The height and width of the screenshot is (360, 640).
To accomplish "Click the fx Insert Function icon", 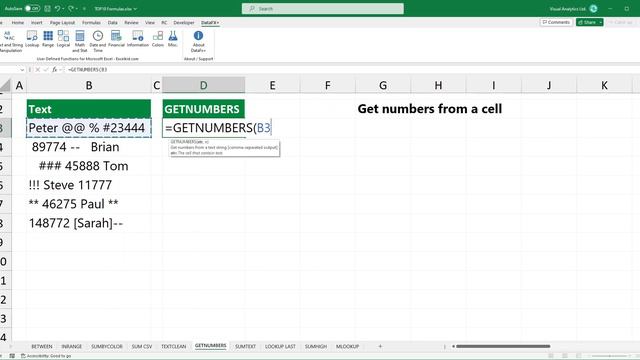I will click(54, 70).
